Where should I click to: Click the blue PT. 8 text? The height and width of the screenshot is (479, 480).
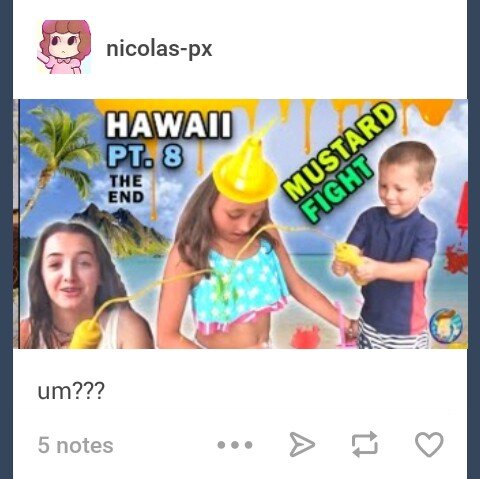click(x=144, y=156)
